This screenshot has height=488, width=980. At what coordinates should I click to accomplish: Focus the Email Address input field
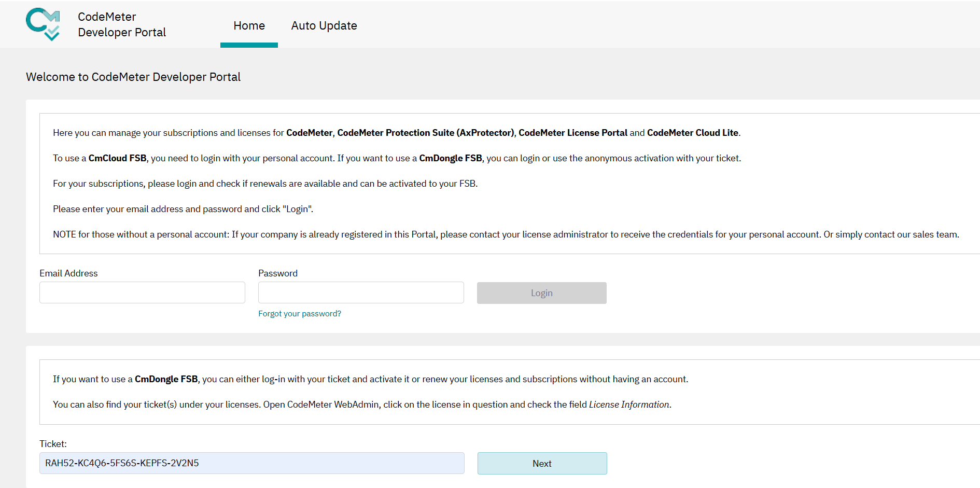pos(142,292)
